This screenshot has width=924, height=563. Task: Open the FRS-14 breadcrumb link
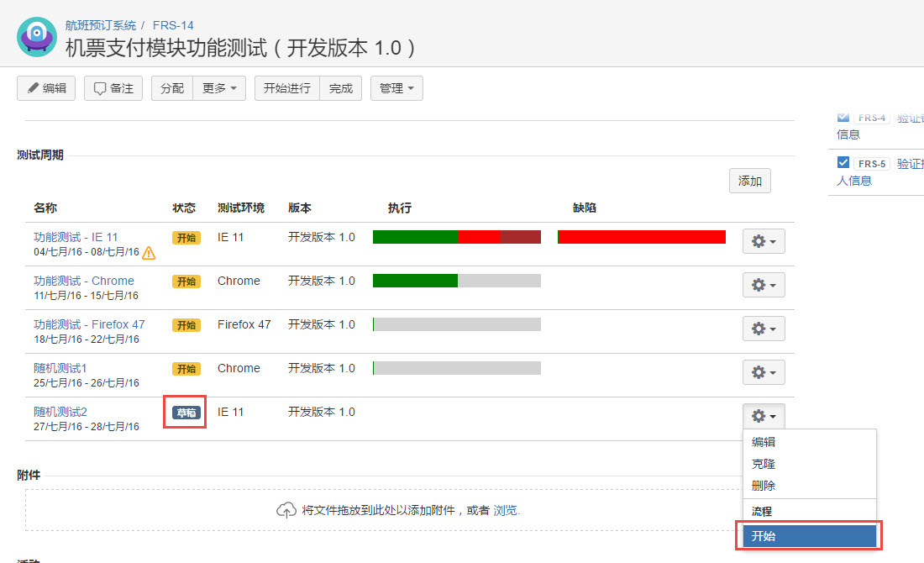click(173, 25)
